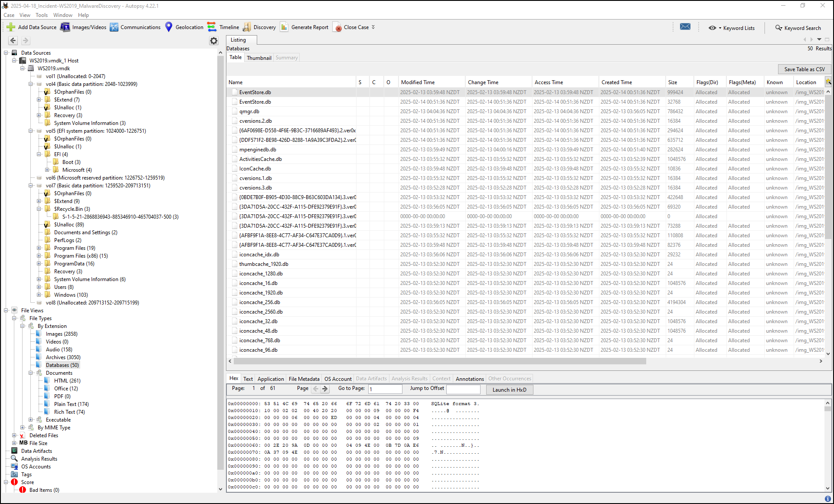The width and height of the screenshot is (834, 504).
Task: Select Images (2858) in tree
Action: tap(62, 334)
